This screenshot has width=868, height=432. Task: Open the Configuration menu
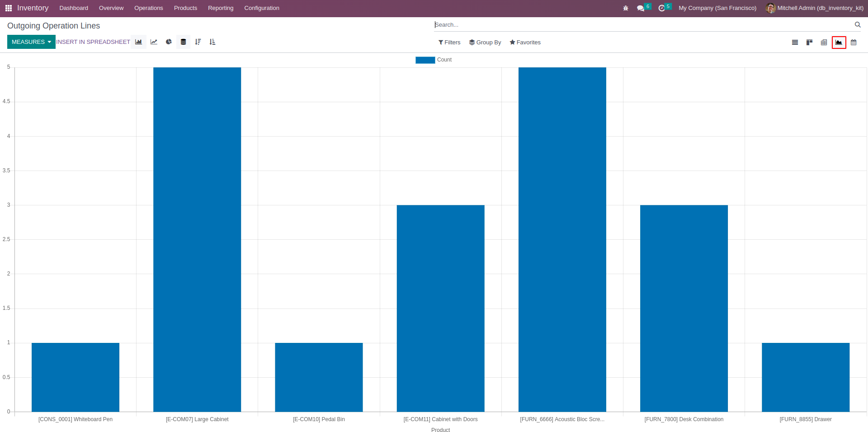(262, 8)
